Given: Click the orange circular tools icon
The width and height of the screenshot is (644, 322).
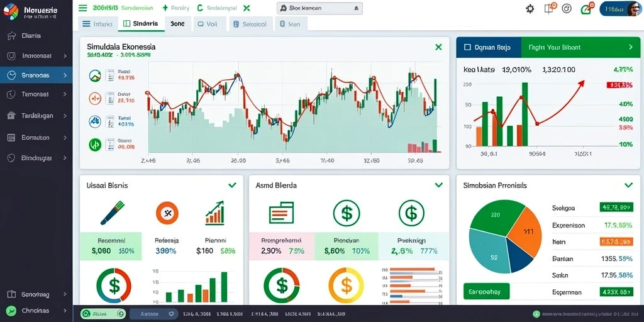Looking at the screenshot, I should tap(167, 213).
